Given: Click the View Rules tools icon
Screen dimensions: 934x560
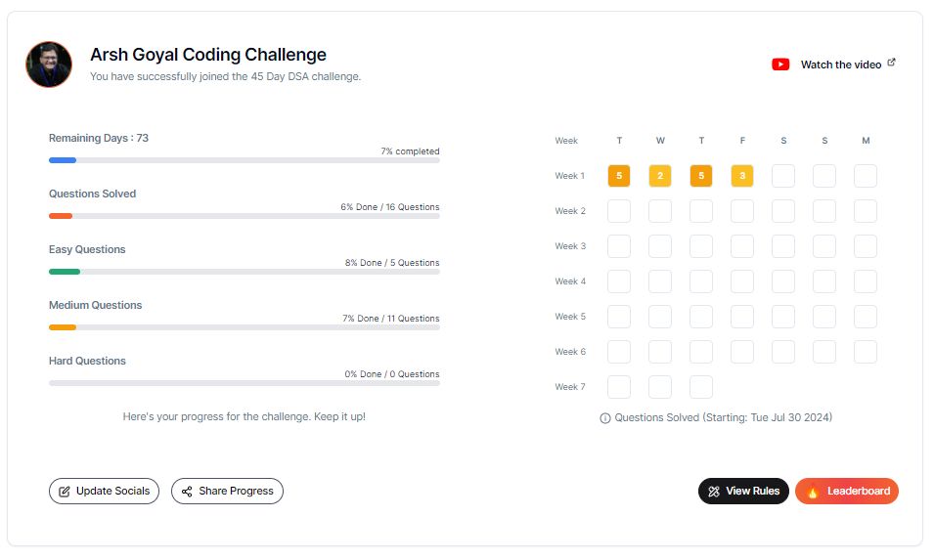Looking at the screenshot, I should (714, 492).
